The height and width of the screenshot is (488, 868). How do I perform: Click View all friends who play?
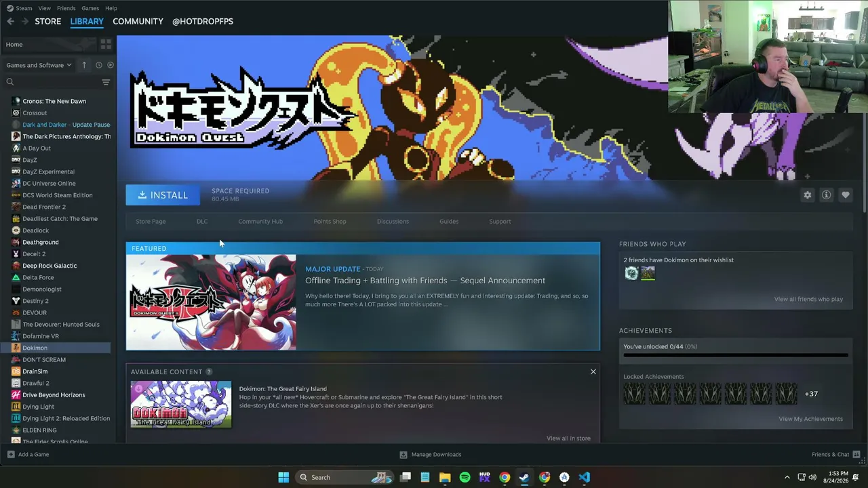(808, 299)
